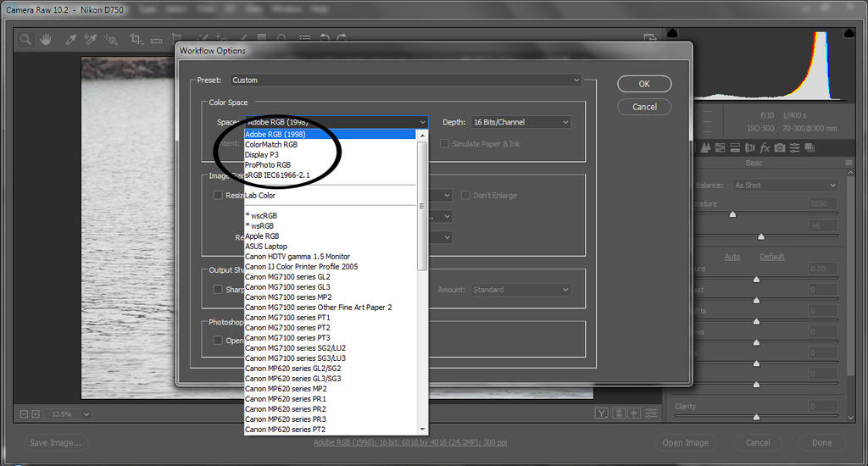868x466 pixels.
Task: Expand the Depth 16 Bits/Channel dropdown
Action: pyautogui.click(x=520, y=122)
